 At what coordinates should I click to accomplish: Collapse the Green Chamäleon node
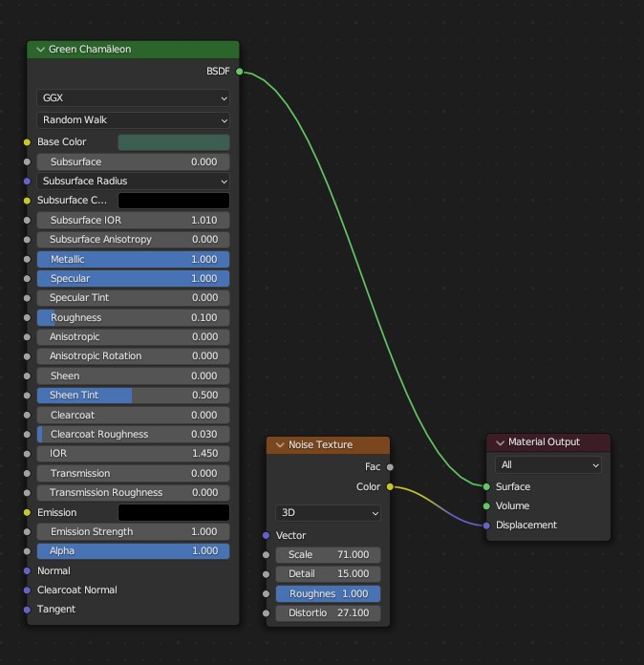coord(40,50)
